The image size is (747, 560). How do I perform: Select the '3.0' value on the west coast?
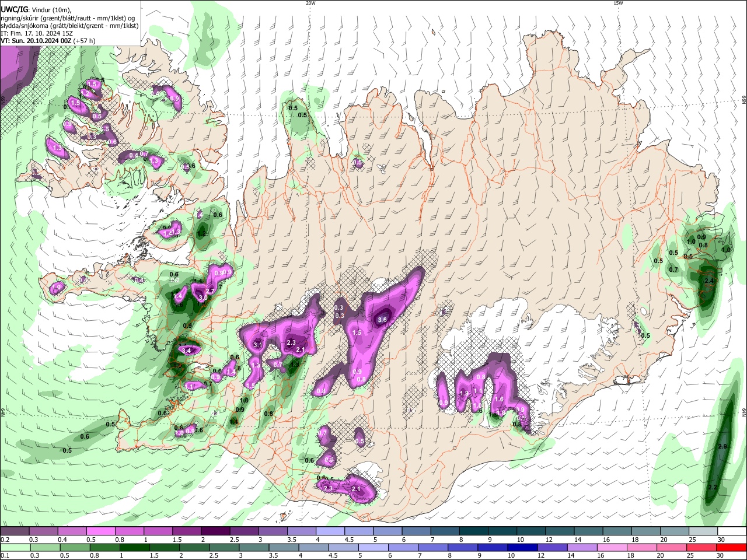[203, 297]
